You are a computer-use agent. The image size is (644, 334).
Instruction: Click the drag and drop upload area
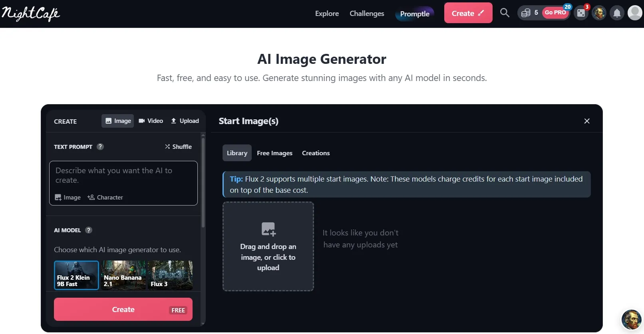point(268,246)
